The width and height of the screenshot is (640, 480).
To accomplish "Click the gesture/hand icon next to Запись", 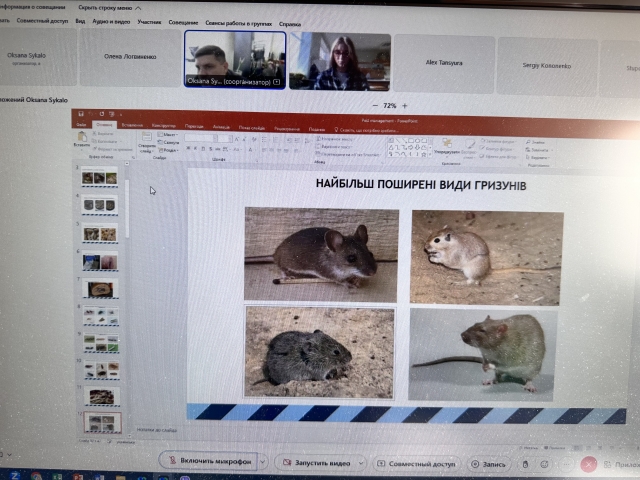I will coord(526,464).
